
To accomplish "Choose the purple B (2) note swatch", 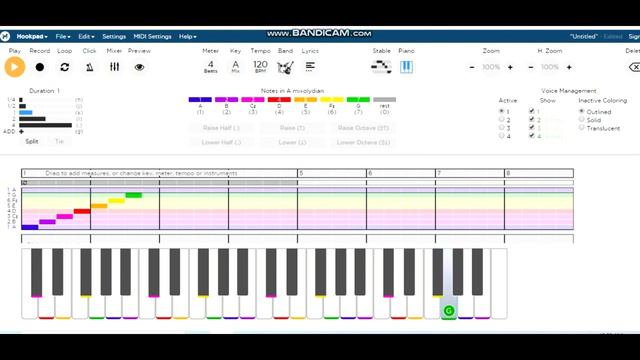I will (x=227, y=100).
